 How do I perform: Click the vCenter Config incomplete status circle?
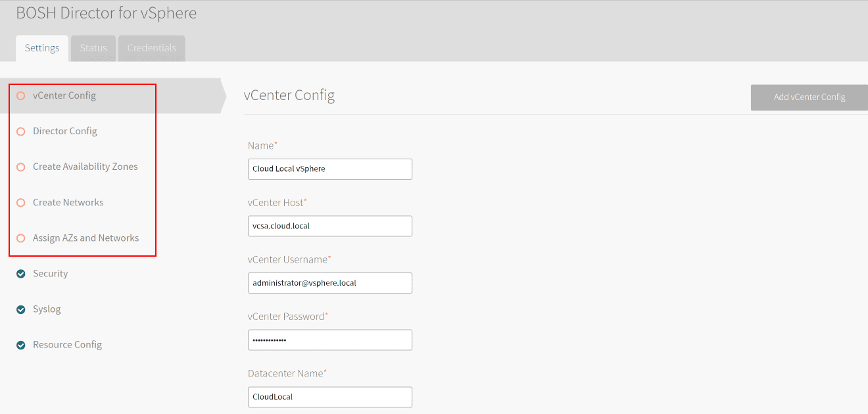pyautogui.click(x=20, y=96)
